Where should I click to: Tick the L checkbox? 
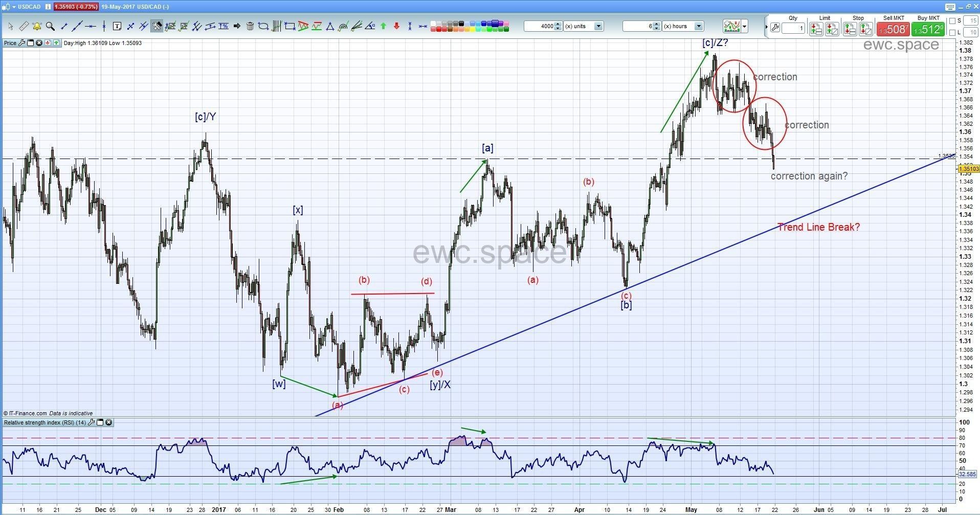coord(952,32)
